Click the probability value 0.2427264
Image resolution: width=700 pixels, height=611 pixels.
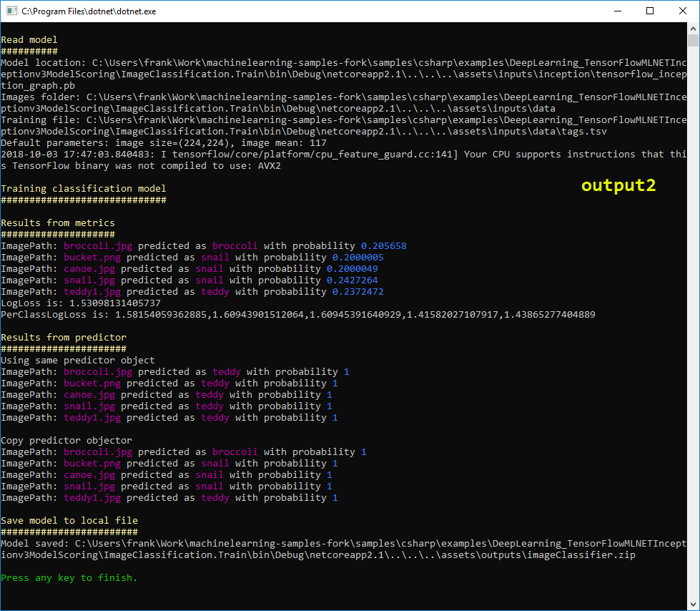coord(352,280)
